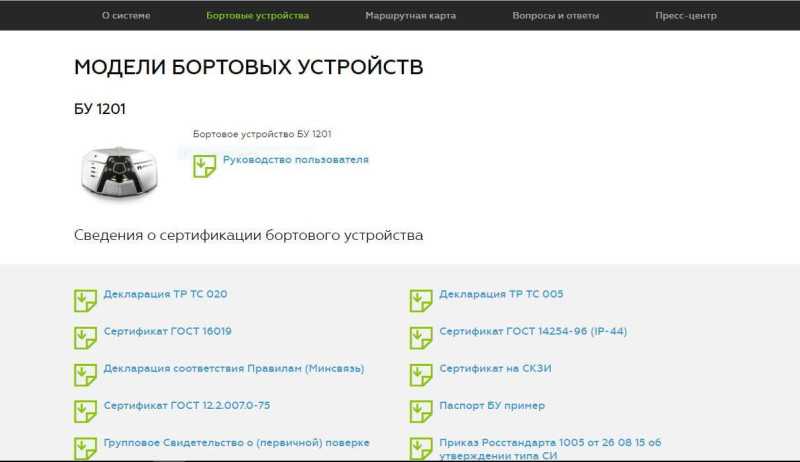
Task: Click download icon beside 'Сертификат ГОСТ 16019'
Action: click(x=85, y=338)
